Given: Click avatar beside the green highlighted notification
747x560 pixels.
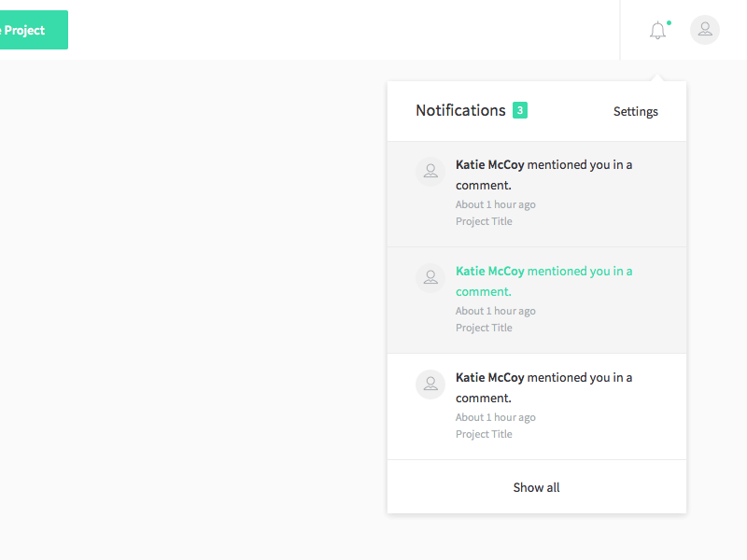Looking at the screenshot, I should (430, 277).
